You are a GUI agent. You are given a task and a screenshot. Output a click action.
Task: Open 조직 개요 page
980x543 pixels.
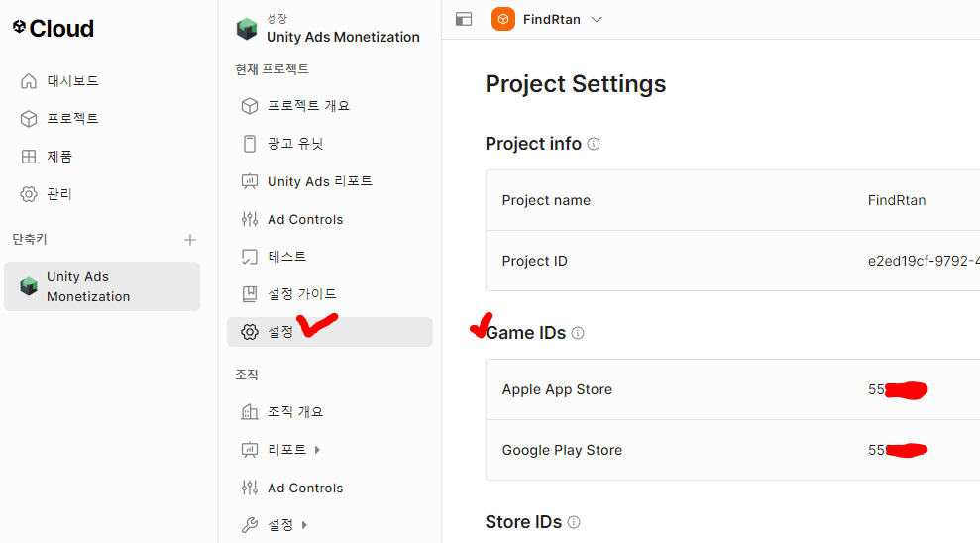pyautogui.click(x=295, y=412)
